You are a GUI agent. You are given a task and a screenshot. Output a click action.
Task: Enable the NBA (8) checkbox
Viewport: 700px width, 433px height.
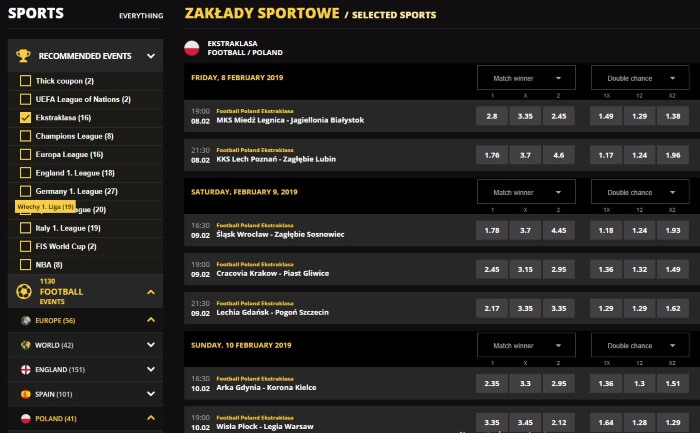(x=26, y=264)
